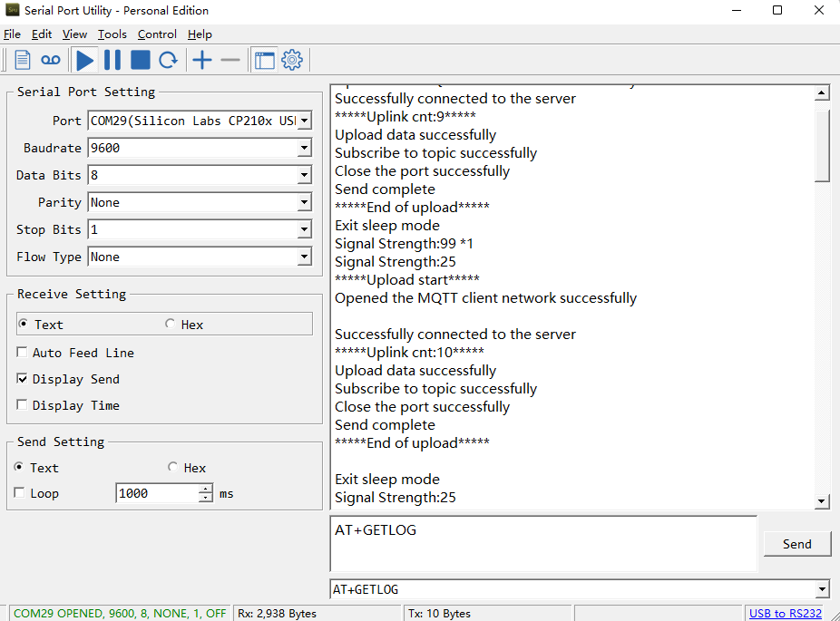
Task: Open the Help menu
Action: (200, 34)
